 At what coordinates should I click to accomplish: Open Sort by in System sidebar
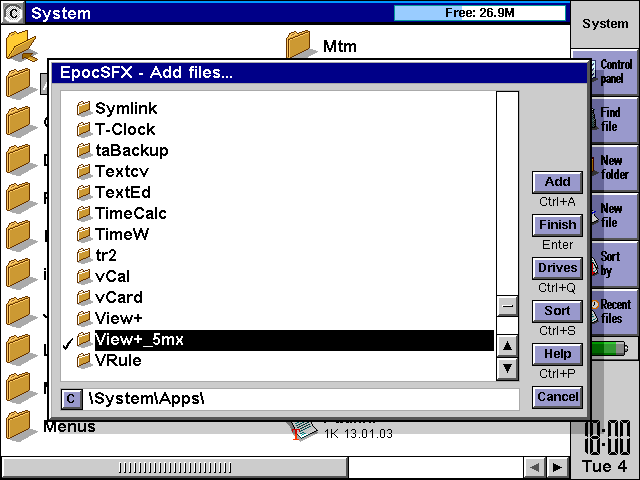[615, 264]
